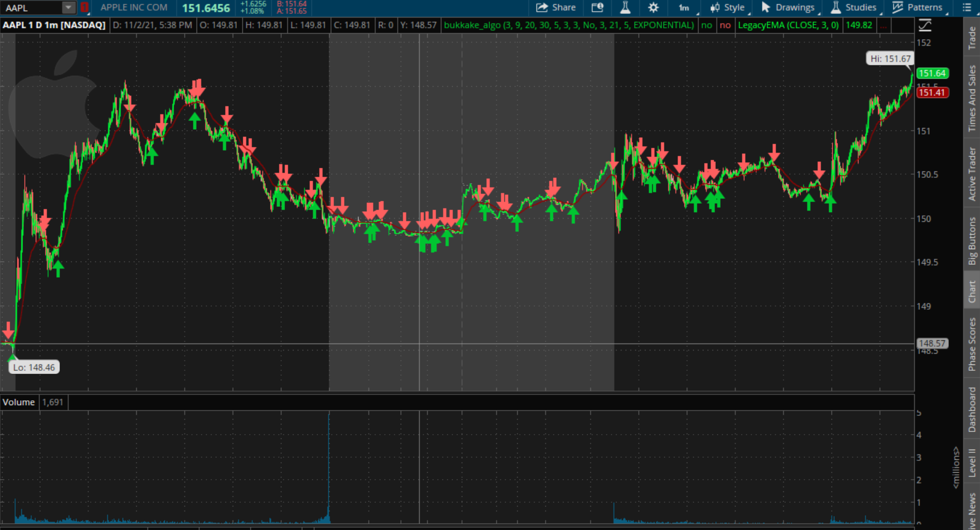Image resolution: width=980 pixels, height=530 pixels.
Task: Click the Y: 148.57 readout in header
Action: point(418,25)
